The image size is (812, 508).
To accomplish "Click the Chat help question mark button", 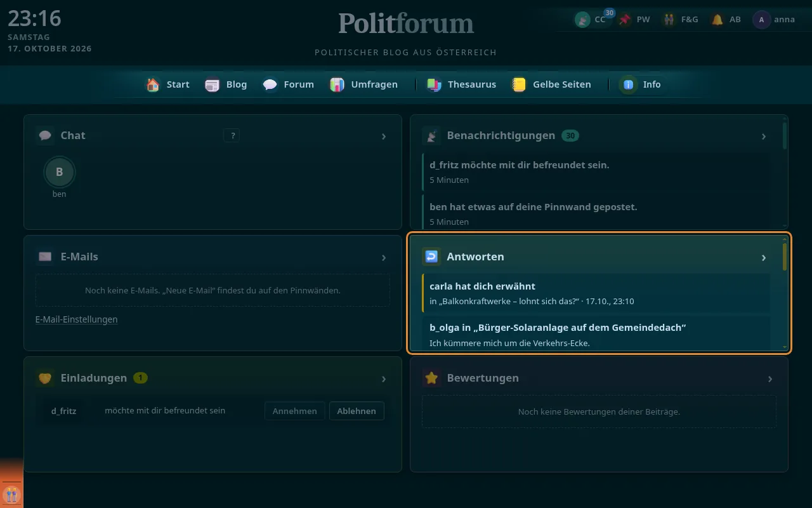I will point(232,135).
